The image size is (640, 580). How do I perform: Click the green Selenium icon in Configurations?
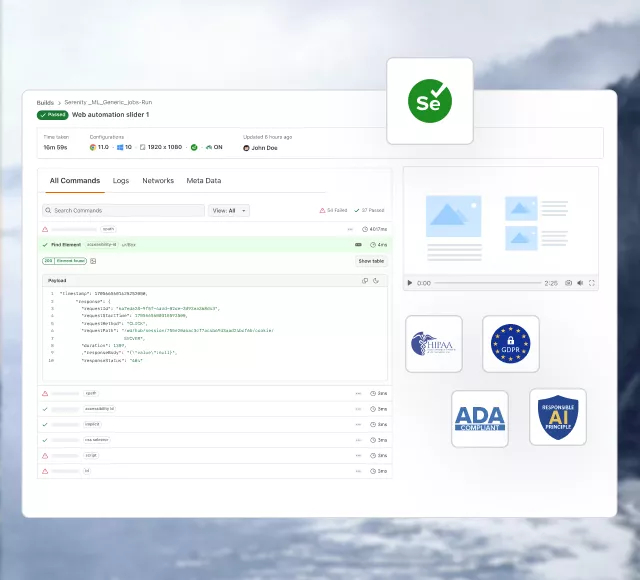pos(194,147)
